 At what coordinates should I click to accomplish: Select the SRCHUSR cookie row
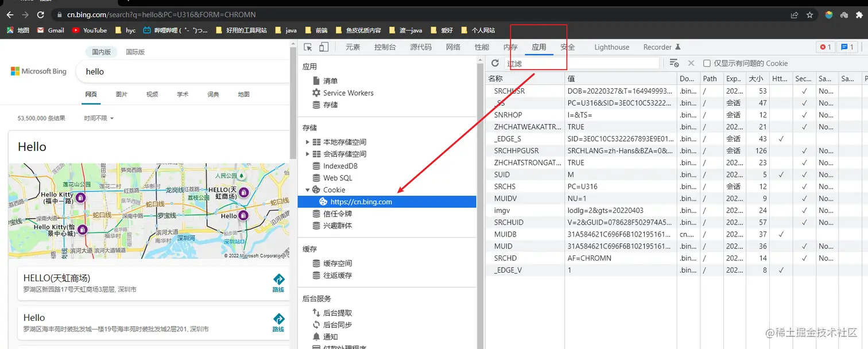(x=676, y=91)
